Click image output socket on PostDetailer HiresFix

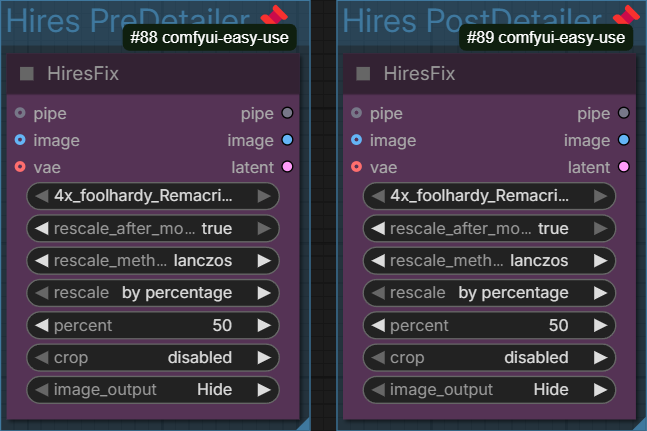(x=624, y=140)
